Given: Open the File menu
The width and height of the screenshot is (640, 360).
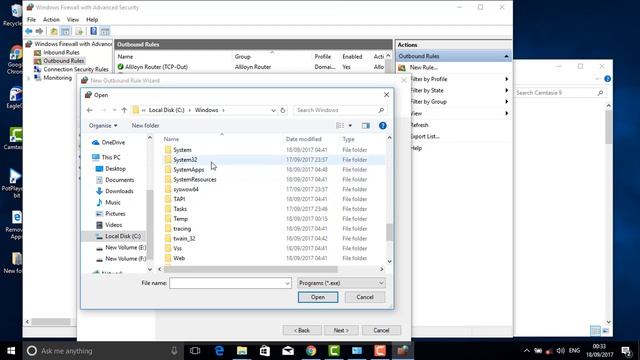Looking at the screenshot, I should (x=31, y=20).
